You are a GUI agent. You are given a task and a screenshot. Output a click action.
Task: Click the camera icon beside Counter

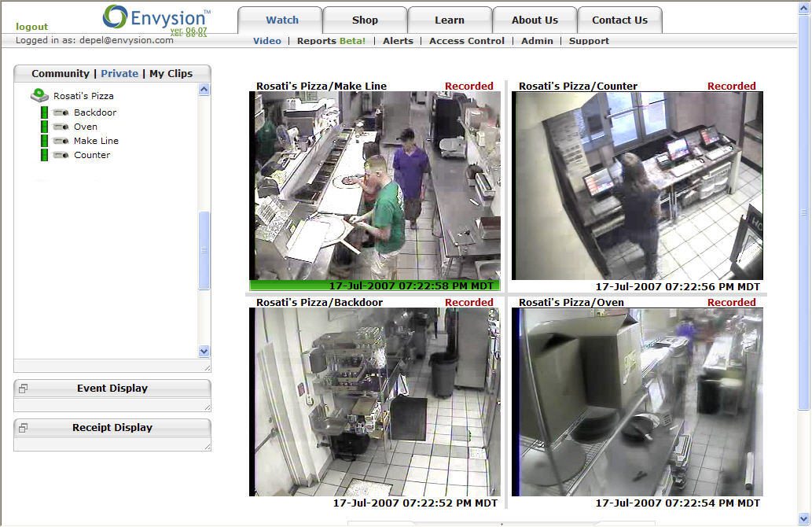click(61, 155)
